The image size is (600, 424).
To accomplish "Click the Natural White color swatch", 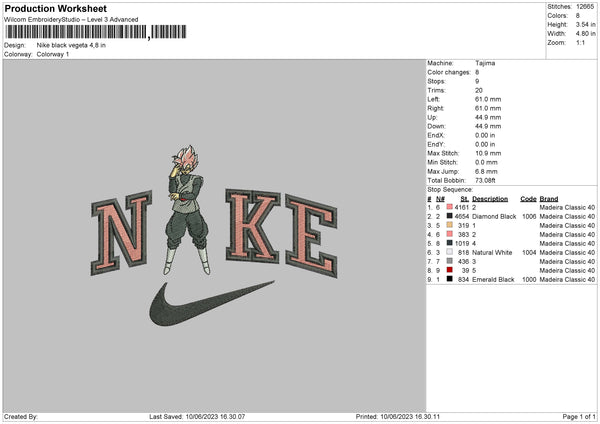I will point(450,252).
